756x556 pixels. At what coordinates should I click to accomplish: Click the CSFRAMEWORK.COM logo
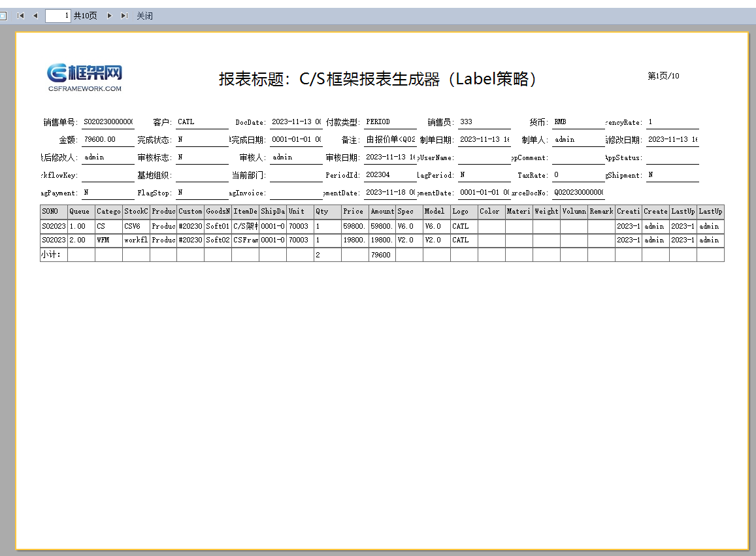click(x=85, y=77)
